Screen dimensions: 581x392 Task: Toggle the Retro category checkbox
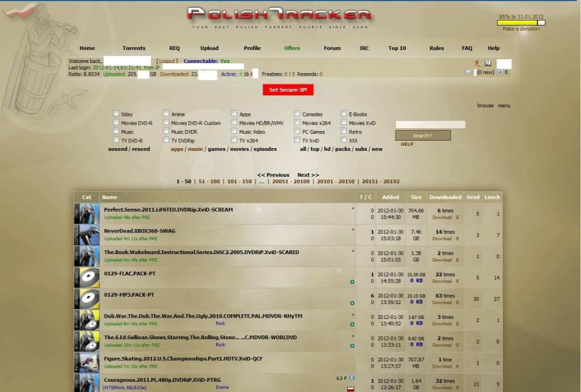[344, 131]
